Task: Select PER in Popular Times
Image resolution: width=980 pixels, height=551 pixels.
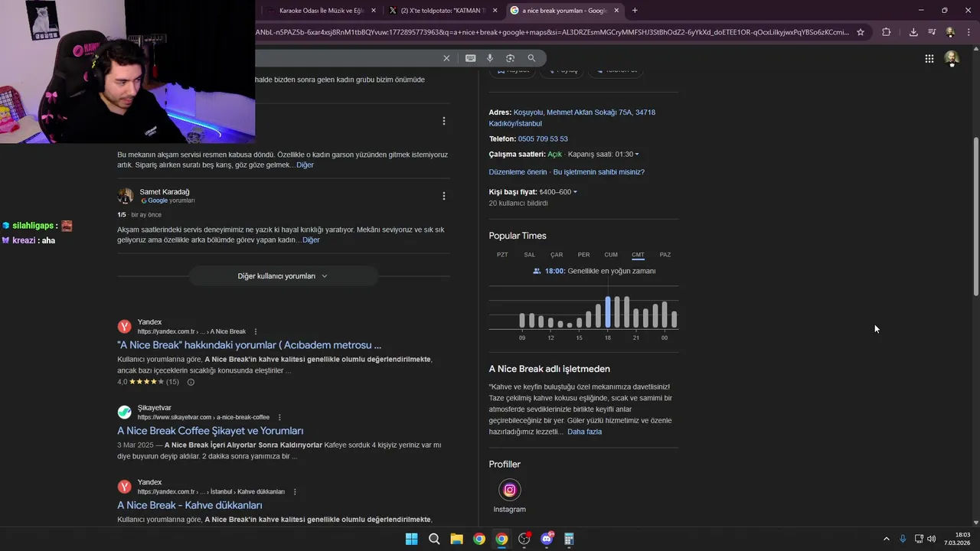Action: (x=583, y=255)
